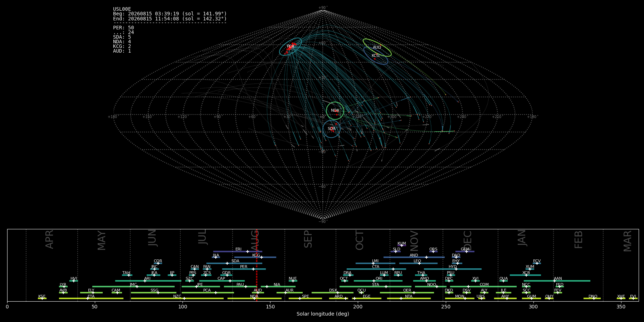Click the DNO shower marker
The image size is (644, 322).
pos(594,298)
